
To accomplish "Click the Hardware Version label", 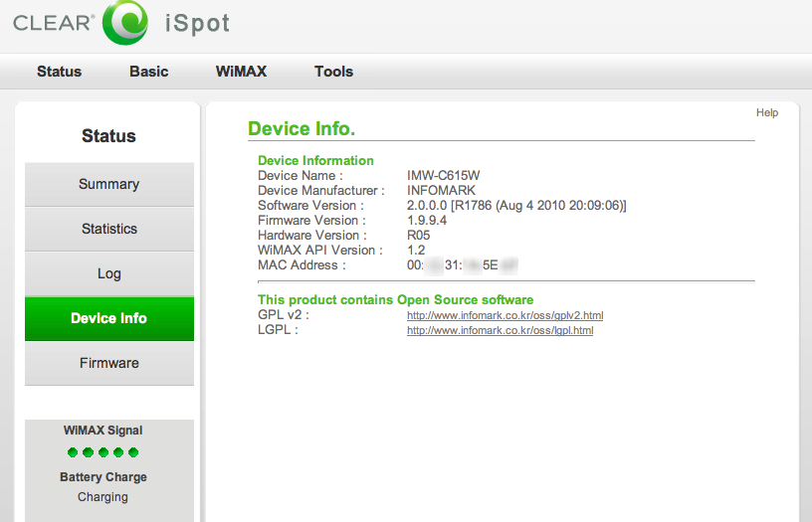I will [x=312, y=236].
